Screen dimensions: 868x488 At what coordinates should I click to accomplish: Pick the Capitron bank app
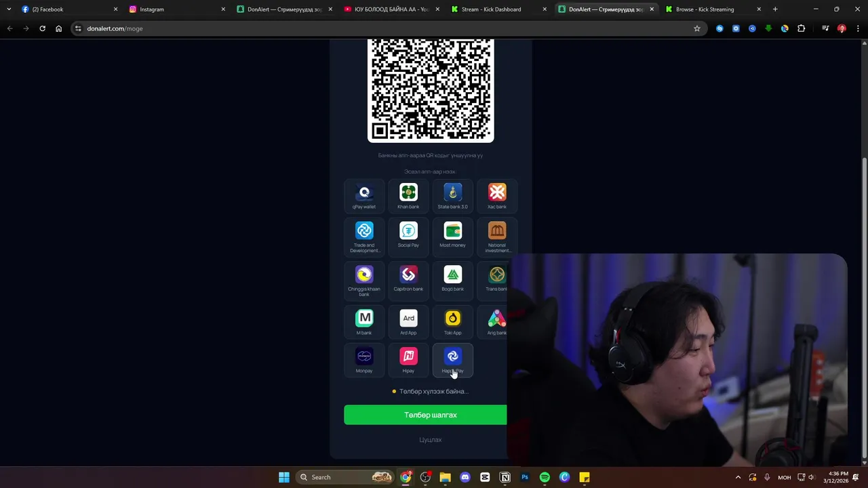click(x=408, y=281)
